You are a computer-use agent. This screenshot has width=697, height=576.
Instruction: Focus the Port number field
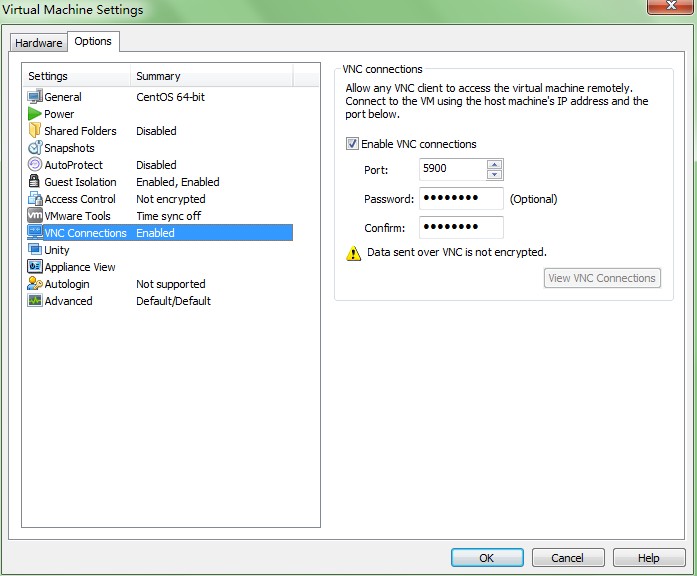[453, 169]
